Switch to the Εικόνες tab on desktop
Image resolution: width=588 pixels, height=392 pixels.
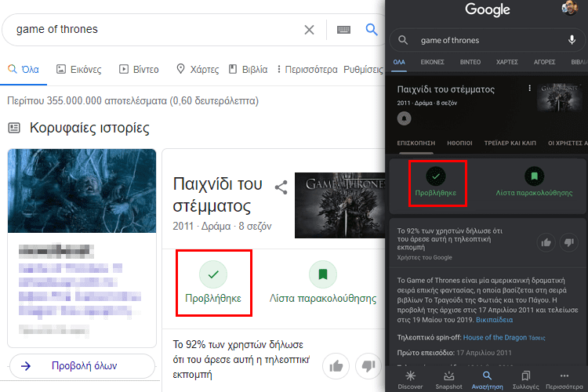click(x=78, y=70)
